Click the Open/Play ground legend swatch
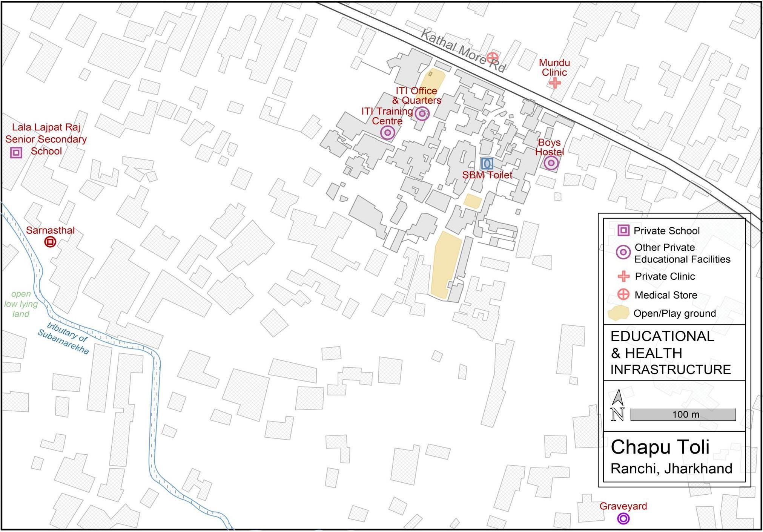The width and height of the screenshot is (763, 532). tap(618, 313)
